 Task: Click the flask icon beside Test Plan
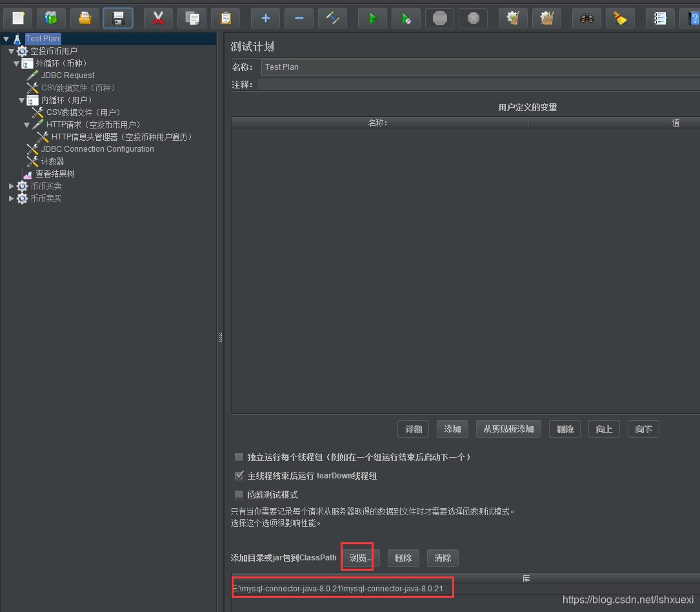17,39
